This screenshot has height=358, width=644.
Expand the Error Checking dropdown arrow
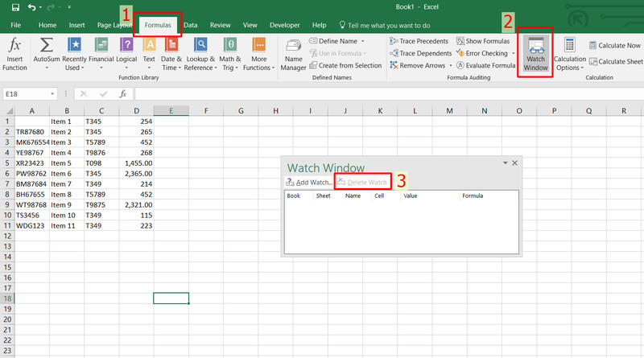tap(513, 53)
